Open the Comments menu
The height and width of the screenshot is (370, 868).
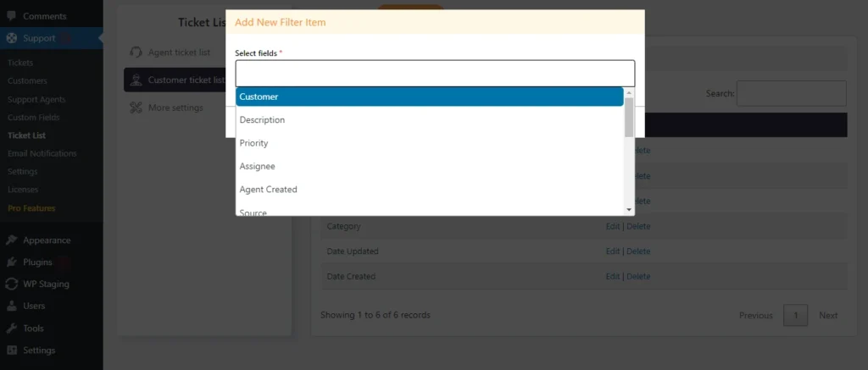pyautogui.click(x=44, y=17)
